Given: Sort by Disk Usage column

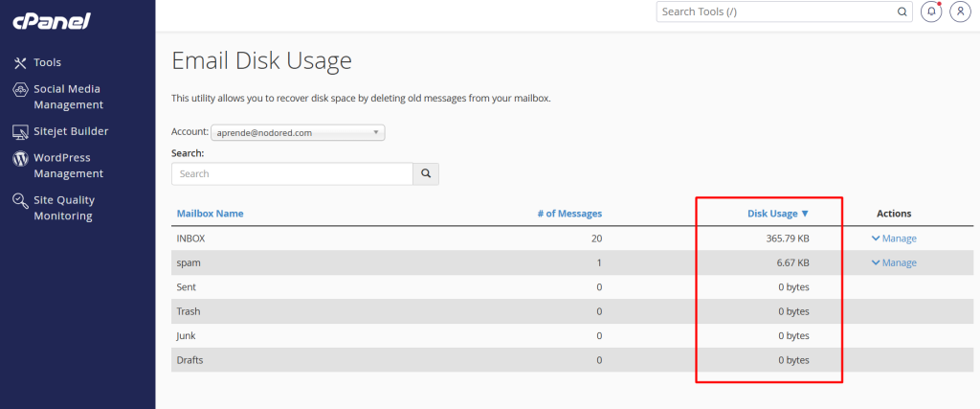Looking at the screenshot, I should click(777, 214).
